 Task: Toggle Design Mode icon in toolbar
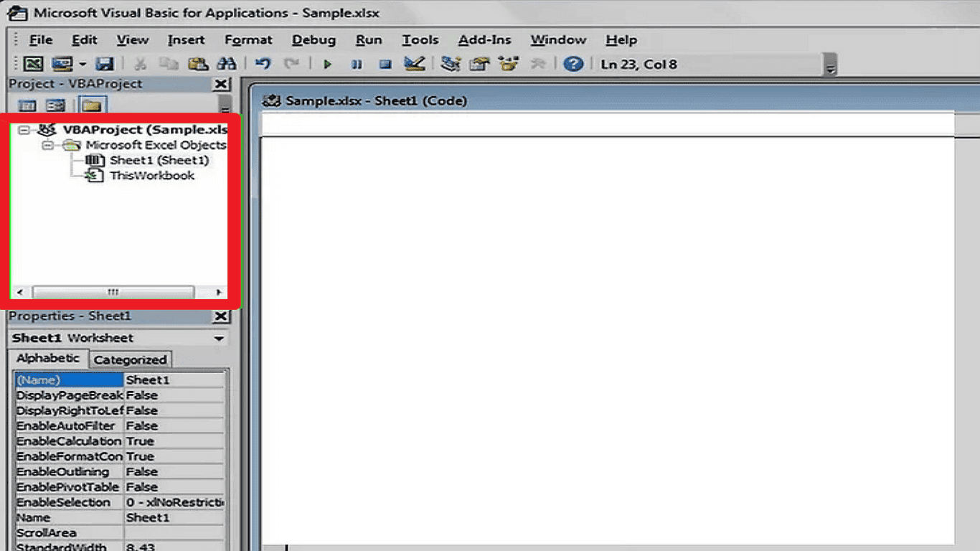pos(415,64)
